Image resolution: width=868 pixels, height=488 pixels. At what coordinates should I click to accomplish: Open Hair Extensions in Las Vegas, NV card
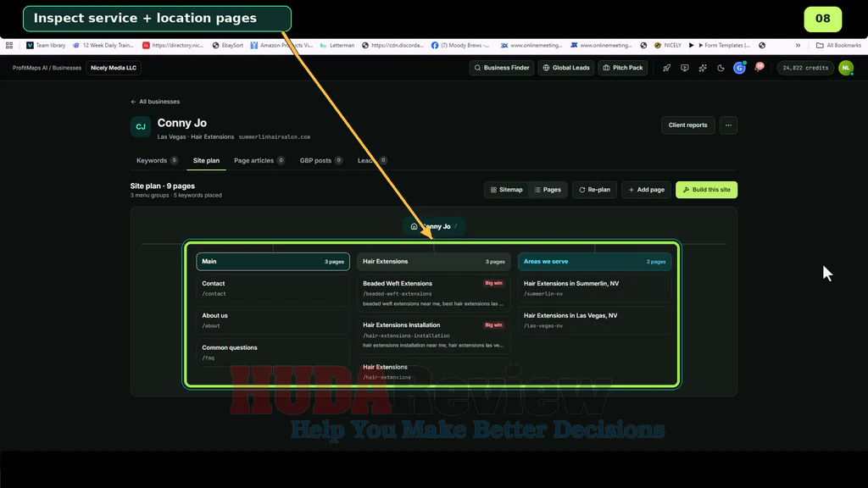[x=594, y=320]
